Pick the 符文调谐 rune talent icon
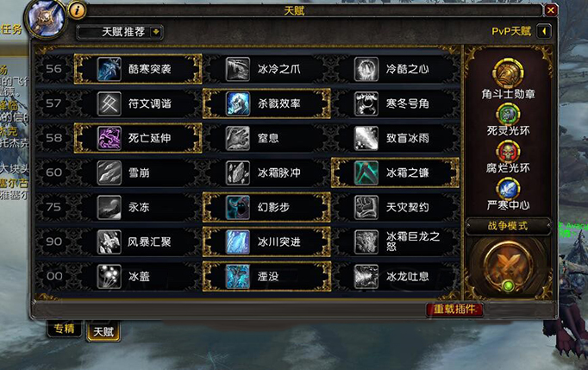The height and width of the screenshot is (370, 588). click(x=109, y=103)
